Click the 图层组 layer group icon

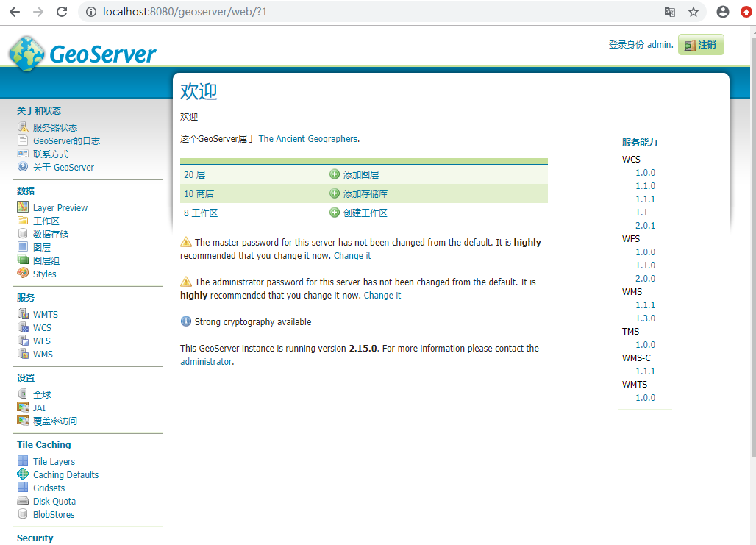(23, 260)
